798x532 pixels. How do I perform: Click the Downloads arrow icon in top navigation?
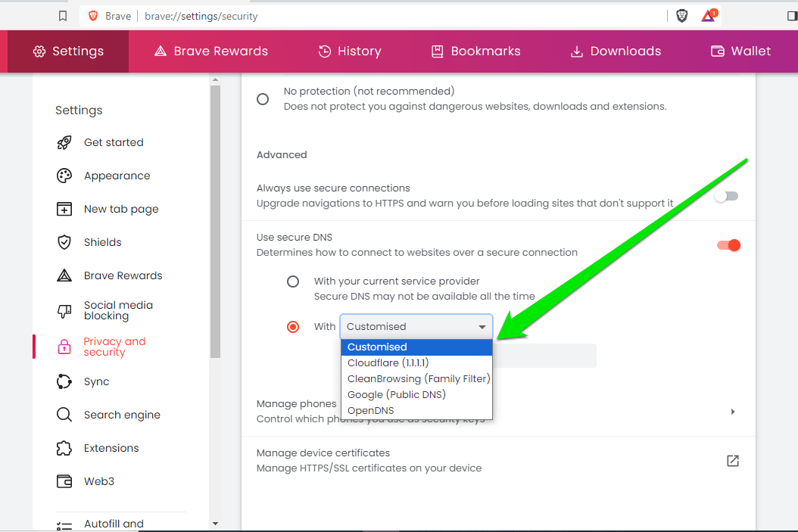point(576,52)
